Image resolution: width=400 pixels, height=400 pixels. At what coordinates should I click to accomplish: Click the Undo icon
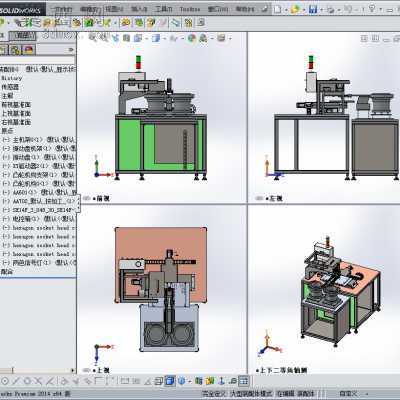[348, 9]
